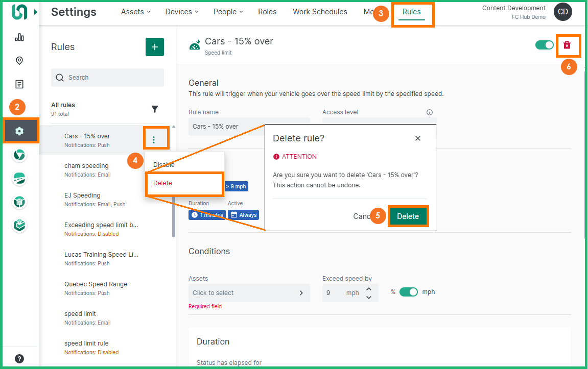
Task: Open the help question mark icon
Action: (19, 358)
